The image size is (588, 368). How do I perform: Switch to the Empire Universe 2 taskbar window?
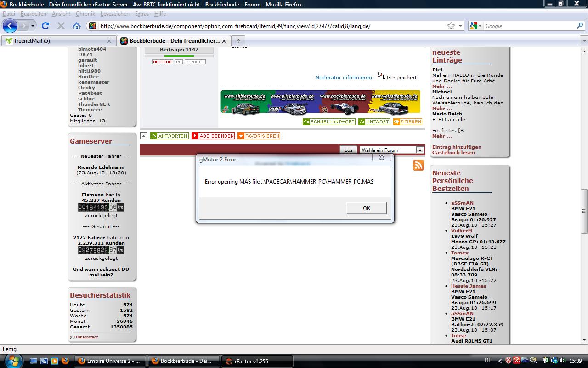110,361
